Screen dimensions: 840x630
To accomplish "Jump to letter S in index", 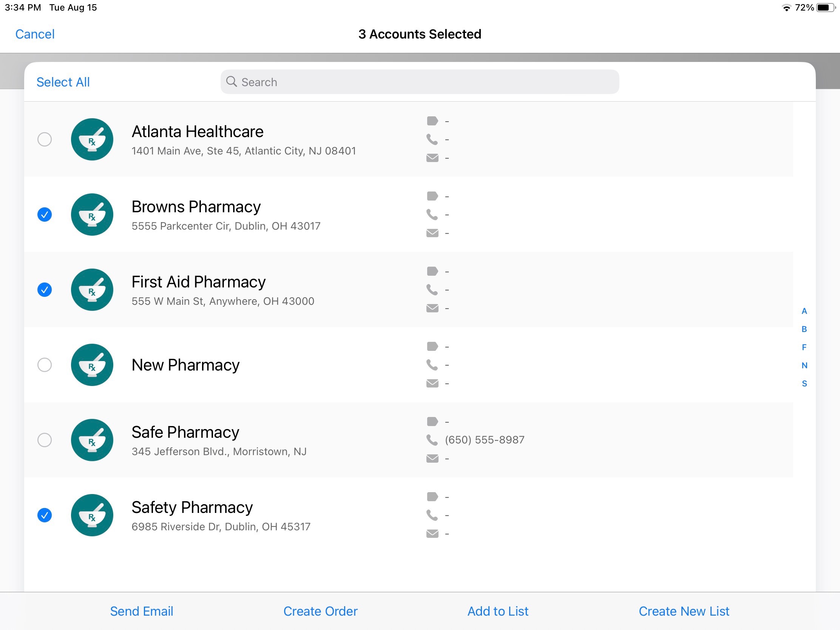I will (x=804, y=383).
